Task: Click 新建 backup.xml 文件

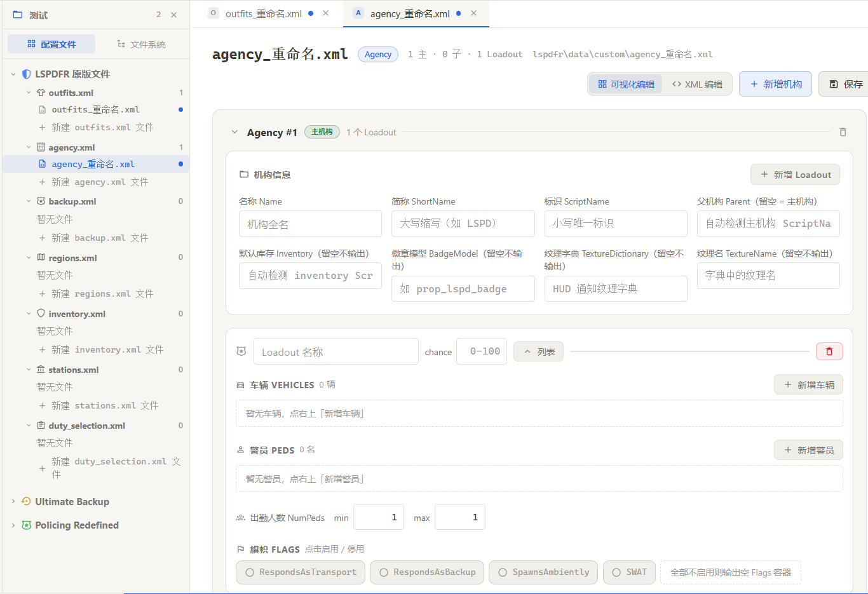Action: (93, 238)
